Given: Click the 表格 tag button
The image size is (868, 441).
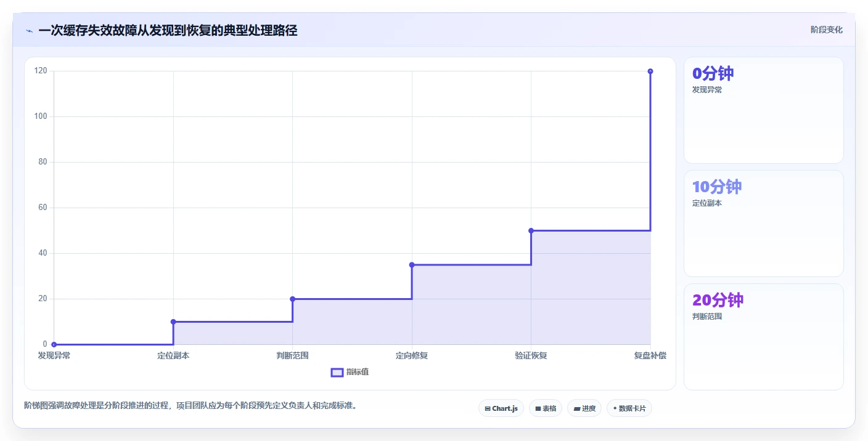Looking at the screenshot, I should click(x=546, y=408).
